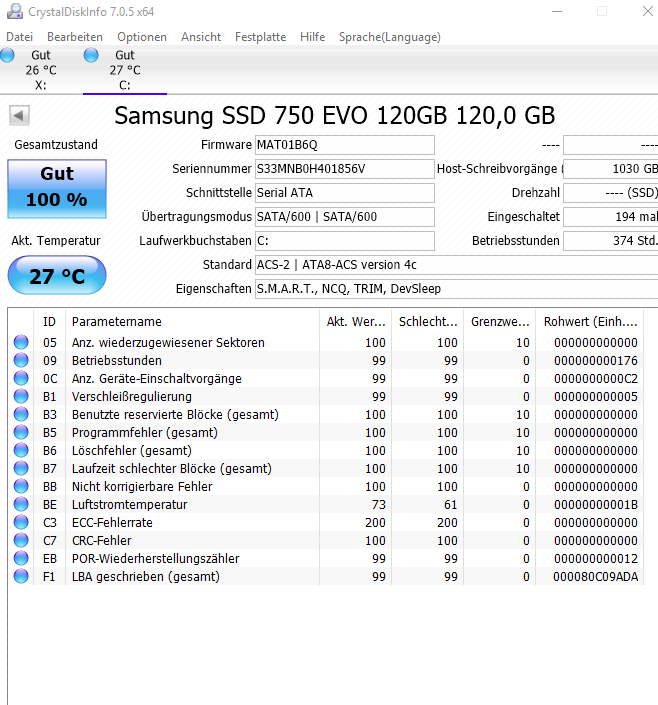The image size is (658, 705).
Task: Click the Parametername column header
Action: [192, 321]
